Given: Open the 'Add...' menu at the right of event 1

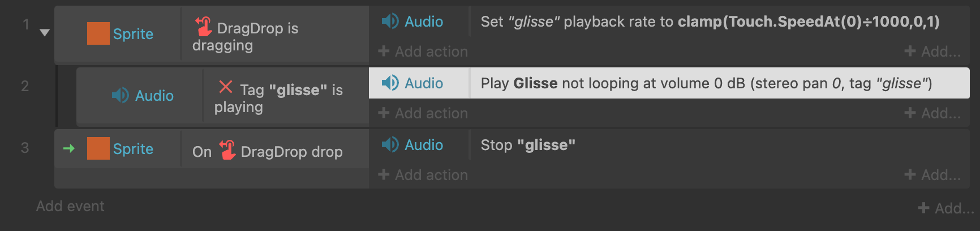Looking at the screenshot, I should (x=932, y=52).
